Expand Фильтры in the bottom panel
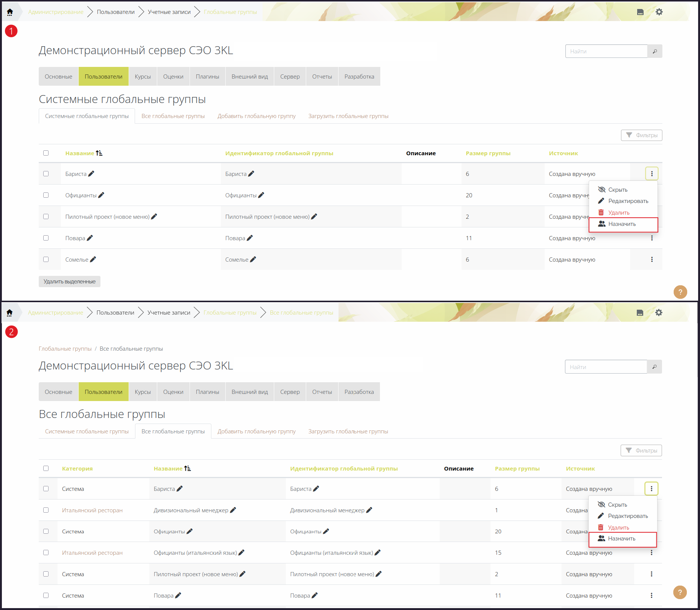Screen dimensions: 700x610 pos(641,451)
